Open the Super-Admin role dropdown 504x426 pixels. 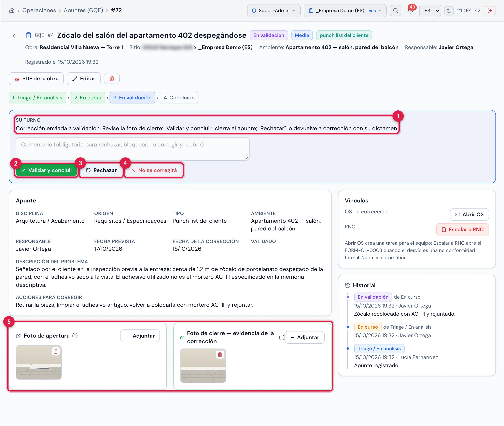tap(274, 10)
